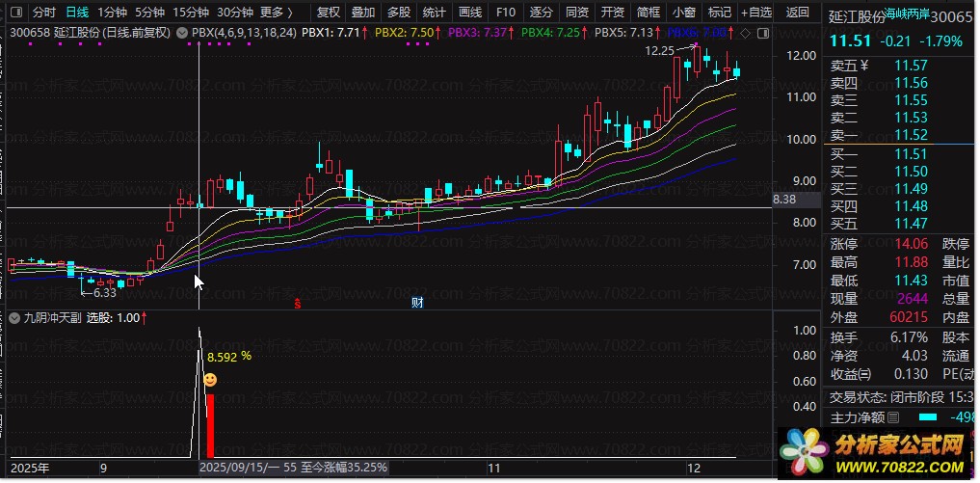The image size is (980, 483).
Task: Open the F10 company info tab
Action: pos(505,13)
